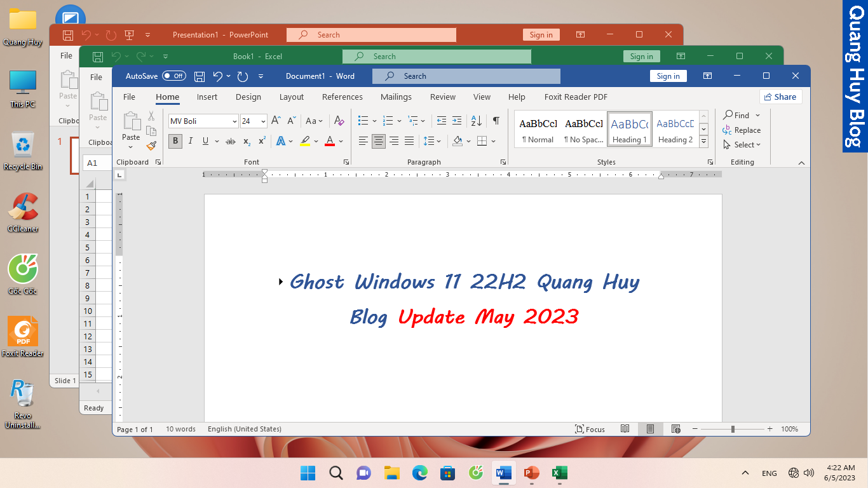Open the font name dropdown MV Boli
Image resolution: width=868 pixels, height=488 pixels.
click(x=234, y=121)
